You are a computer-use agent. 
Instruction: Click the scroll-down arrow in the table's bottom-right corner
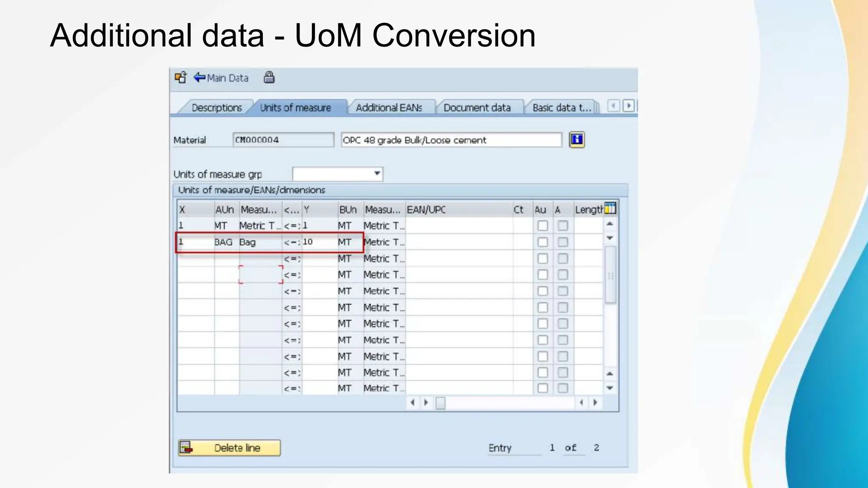(x=610, y=388)
